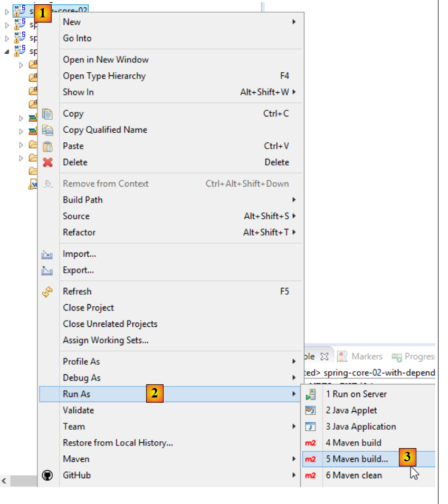Screen dimensions: 448x504
Task: Choose Open Type Hierarchy
Action: coord(104,76)
